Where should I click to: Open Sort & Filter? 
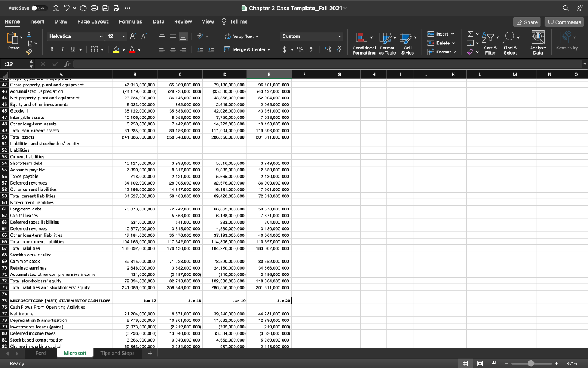pos(490,44)
